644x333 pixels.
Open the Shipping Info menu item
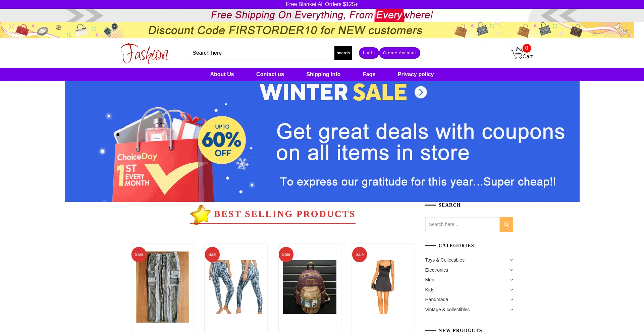[x=323, y=74]
